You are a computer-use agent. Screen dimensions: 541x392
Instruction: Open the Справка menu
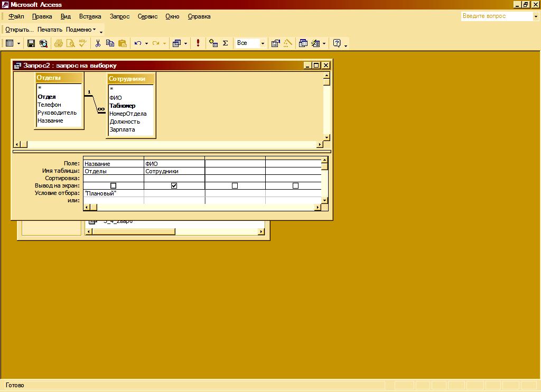199,16
